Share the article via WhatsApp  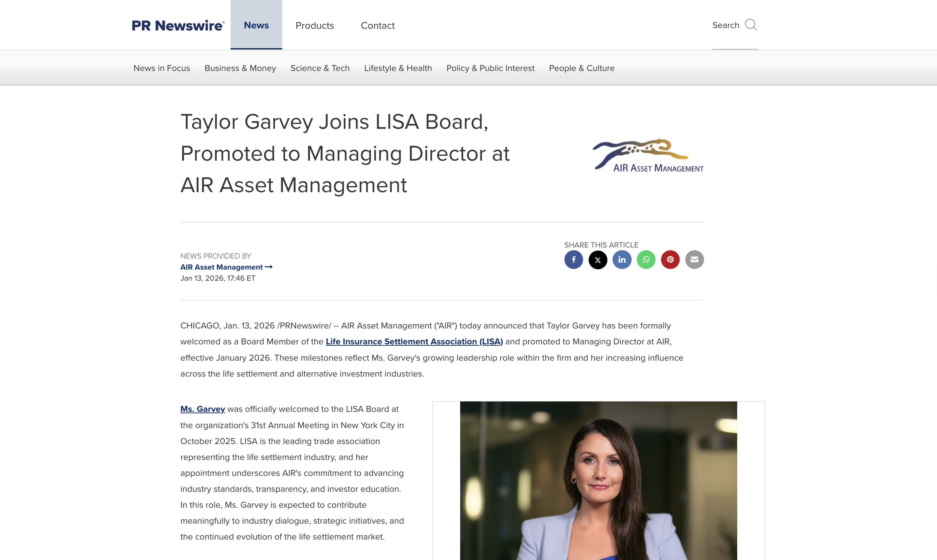point(646,259)
